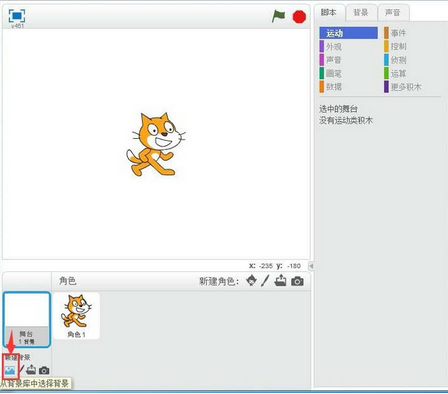The width and height of the screenshot is (448, 394).
Task: Switch to the 声音 tab
Action: (x=393, y=13)
